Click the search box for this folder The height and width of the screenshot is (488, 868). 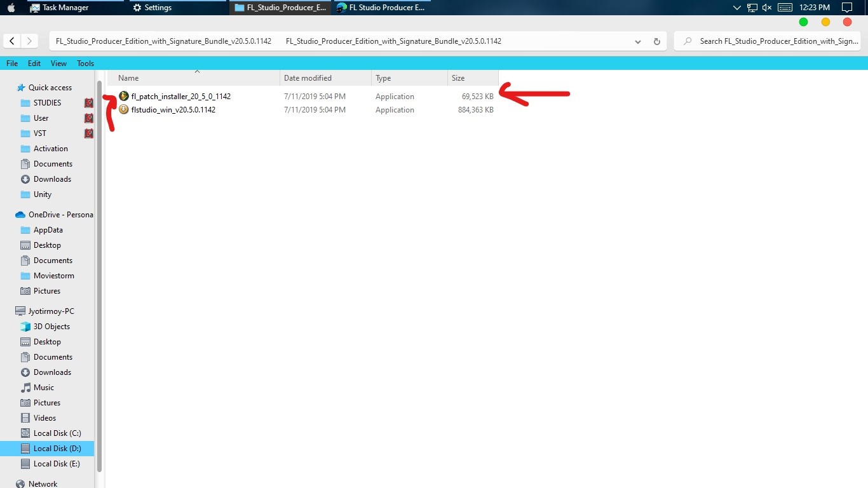click(x=775, y=41)
